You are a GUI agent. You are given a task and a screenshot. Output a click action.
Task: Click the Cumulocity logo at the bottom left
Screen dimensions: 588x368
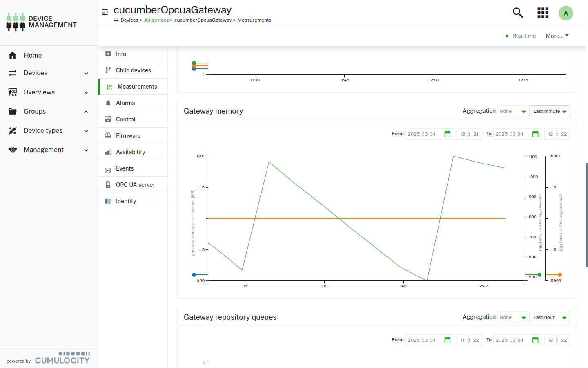pos(62,359)
